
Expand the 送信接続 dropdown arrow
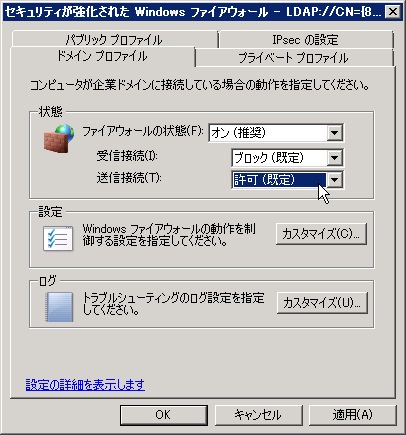(334, 180)
